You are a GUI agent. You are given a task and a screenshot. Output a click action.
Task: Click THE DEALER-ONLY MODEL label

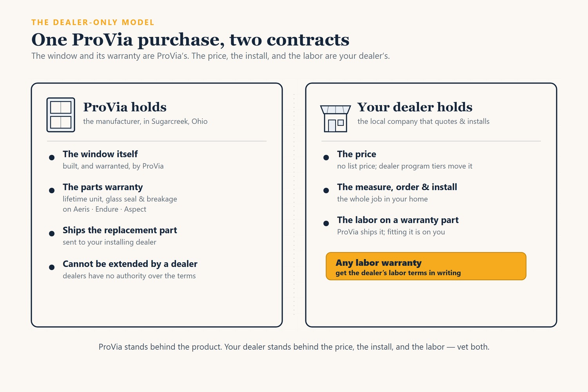click(93, 22)
